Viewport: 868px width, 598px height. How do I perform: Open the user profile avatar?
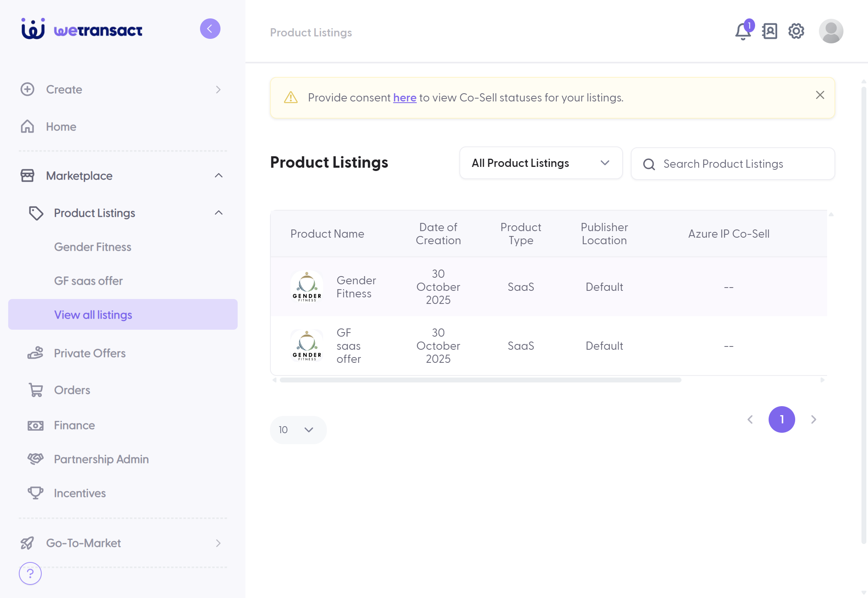[831, 31]
